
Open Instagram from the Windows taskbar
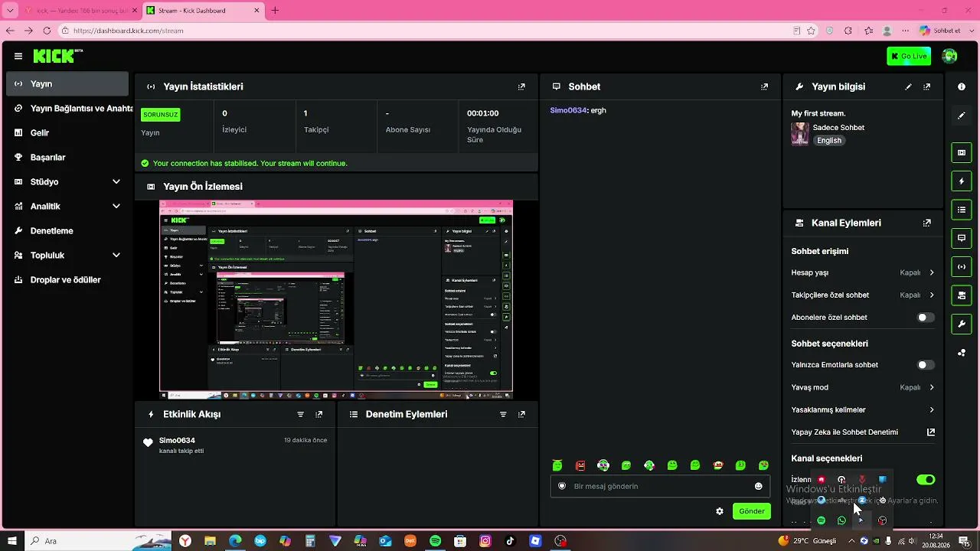point(485,541)
